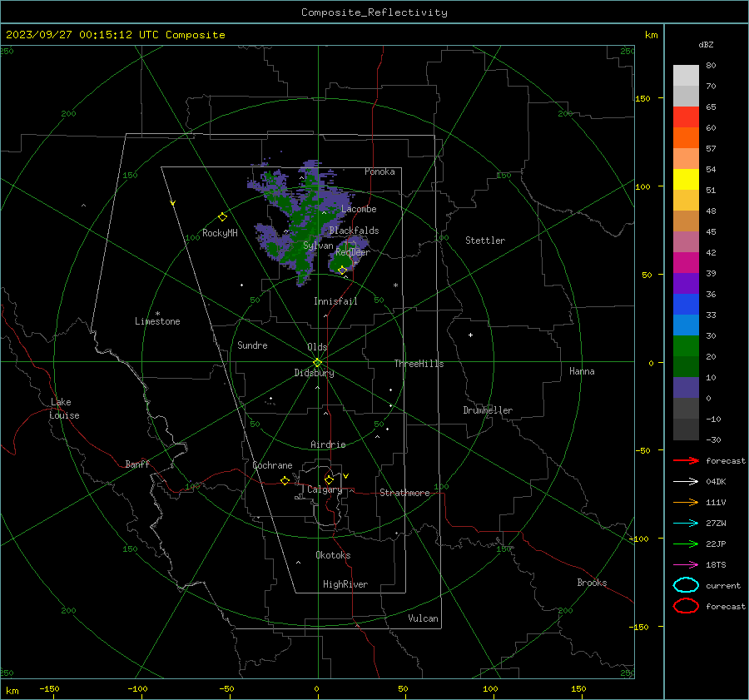Click the yellow V marker northwest of RockyMH
The width and height of the screenshot is (749, 700).
click(x=173, y=203)
